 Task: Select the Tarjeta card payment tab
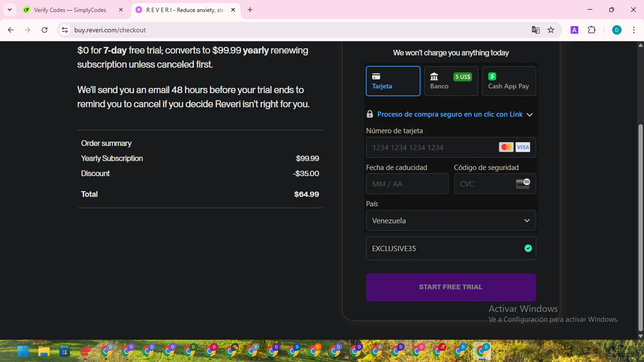click(x=393, y=81)
